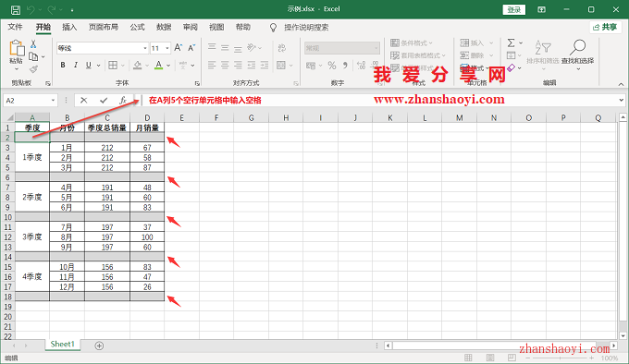Copy the selection with the copy icon
Screen dimensions: 629x364
tap(33, 56)
